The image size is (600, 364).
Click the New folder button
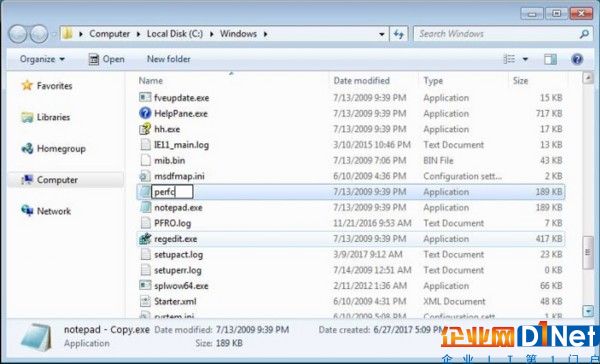tap(168, 59)
